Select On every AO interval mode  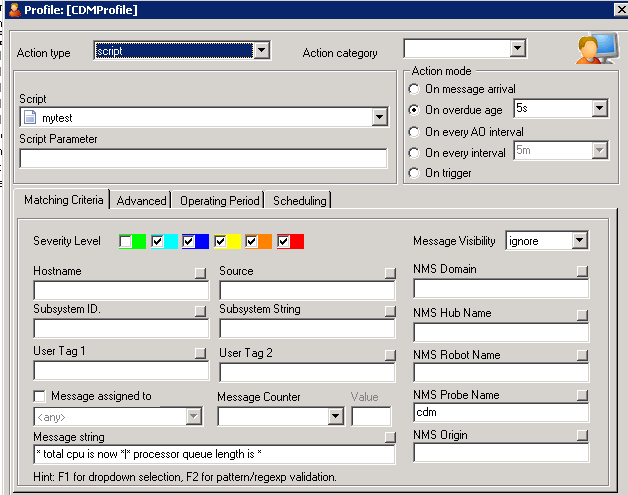coord(414,132)
